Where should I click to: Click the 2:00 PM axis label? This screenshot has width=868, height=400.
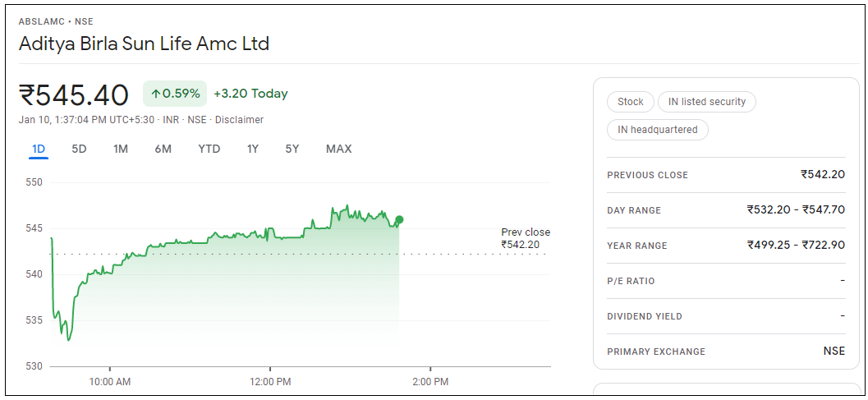[430, 382]
